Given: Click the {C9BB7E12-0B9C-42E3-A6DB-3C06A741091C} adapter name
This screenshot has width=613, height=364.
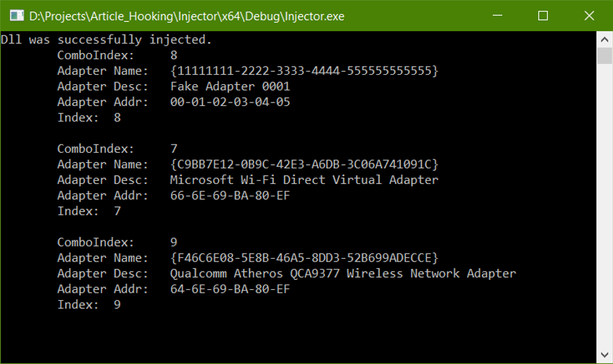Looking at the screenshot, I should tap(304, 164).
